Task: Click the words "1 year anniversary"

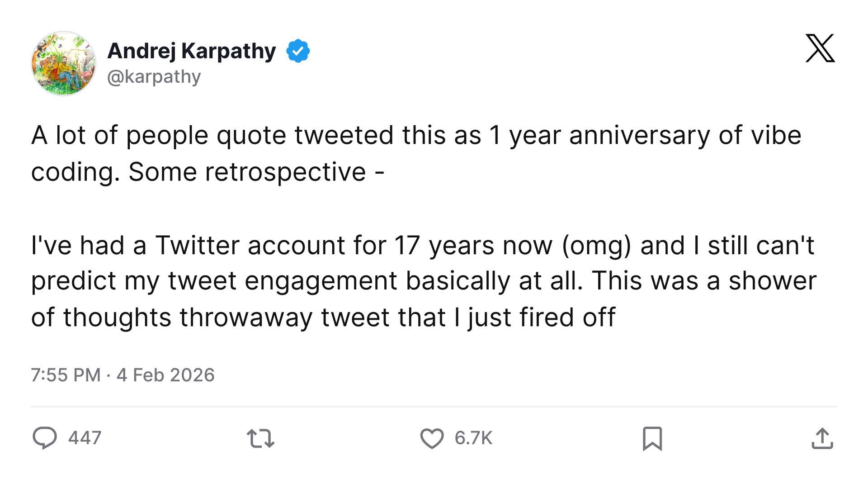Action: (x=599, y=135)
